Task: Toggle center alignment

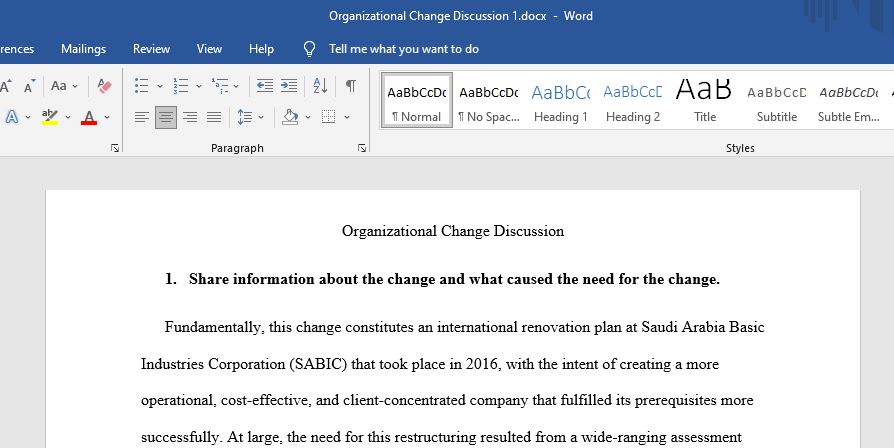Action: (x=166, y=117)
